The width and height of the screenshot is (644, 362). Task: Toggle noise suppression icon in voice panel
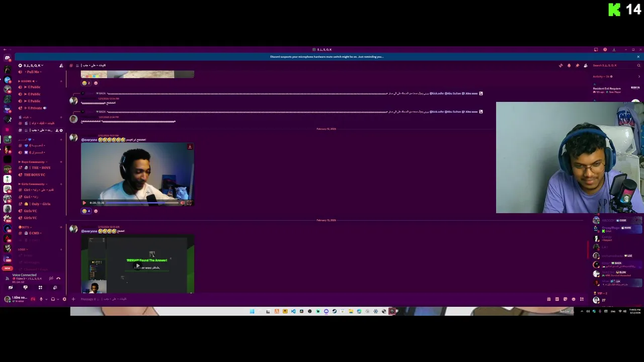(x=51, y=278)
